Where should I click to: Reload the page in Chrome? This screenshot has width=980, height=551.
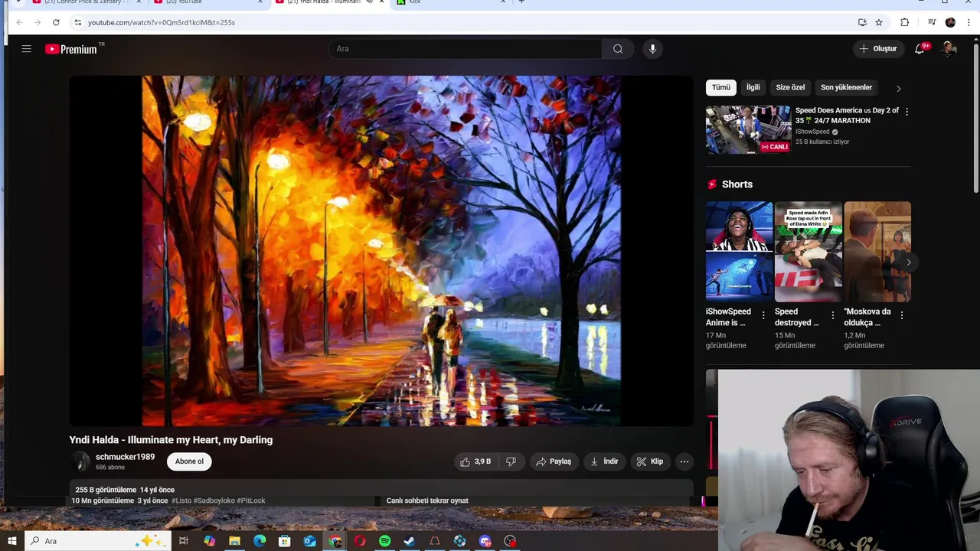tap(56, 22)
